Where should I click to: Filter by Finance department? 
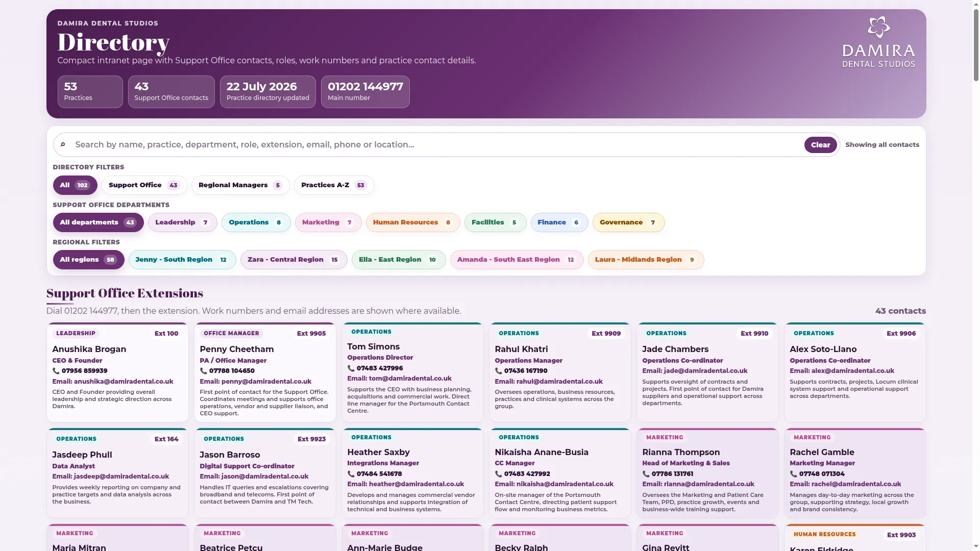(559, 222)
